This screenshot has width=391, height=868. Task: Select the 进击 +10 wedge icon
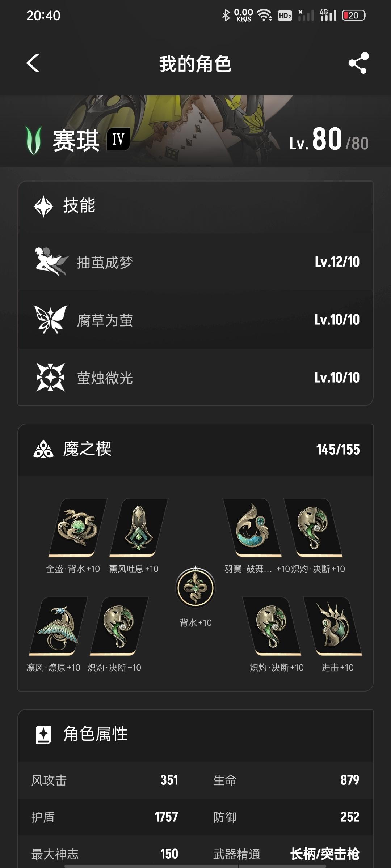click(333, 626)
